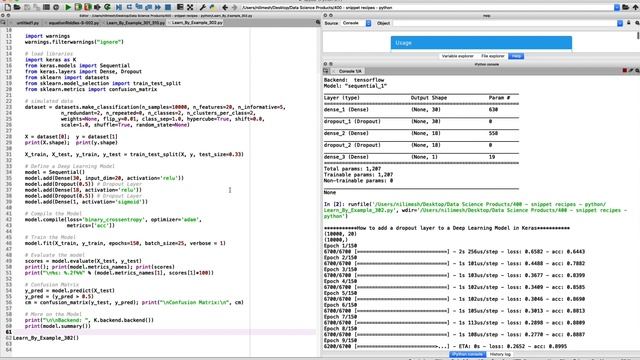
Task: Create a new file in Spyder toolbar
Action: coord(7,7)
